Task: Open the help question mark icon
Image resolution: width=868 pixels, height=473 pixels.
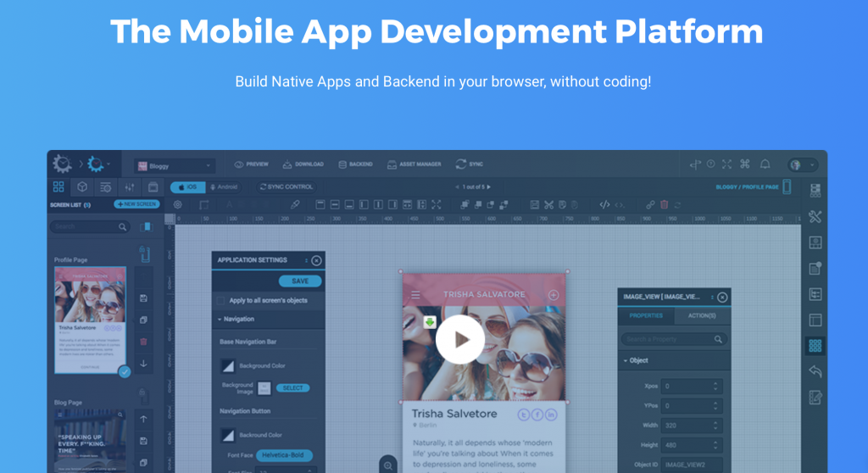Action: [711, 164]
